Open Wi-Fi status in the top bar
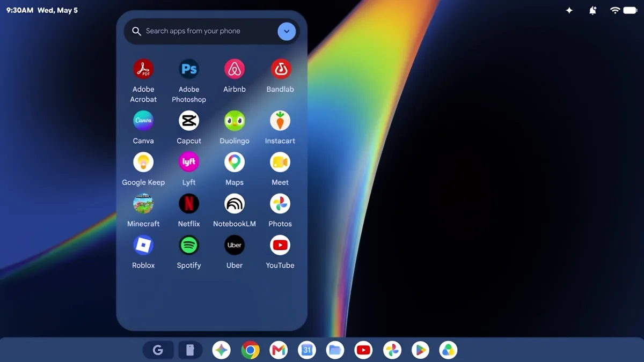644x362 pixels. point(615,10)
